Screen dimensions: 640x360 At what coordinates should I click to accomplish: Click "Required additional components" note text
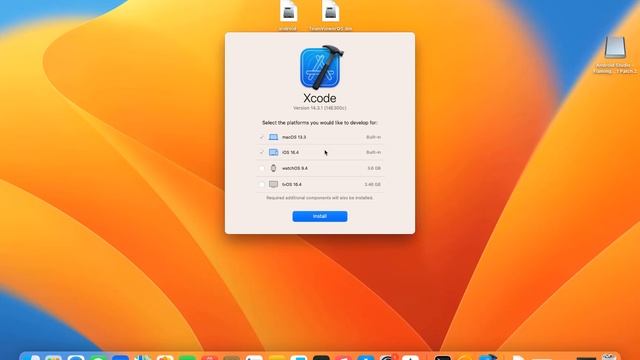coord(320,198)
